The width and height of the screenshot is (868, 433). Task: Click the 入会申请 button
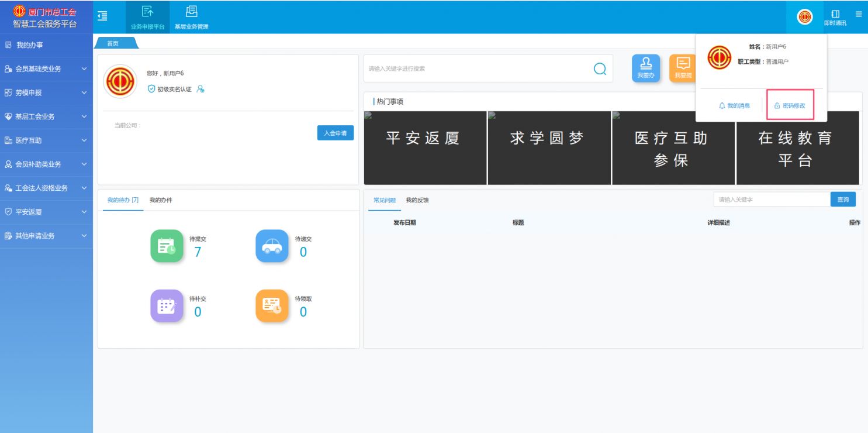click(336, 133)
